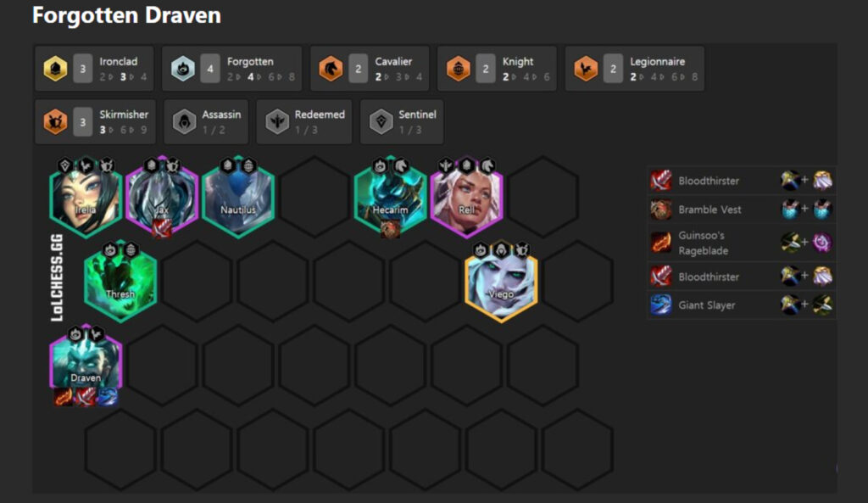Select the Skirmisher trait icon
Screen dimensions: 868x503
tap(55, 122)
